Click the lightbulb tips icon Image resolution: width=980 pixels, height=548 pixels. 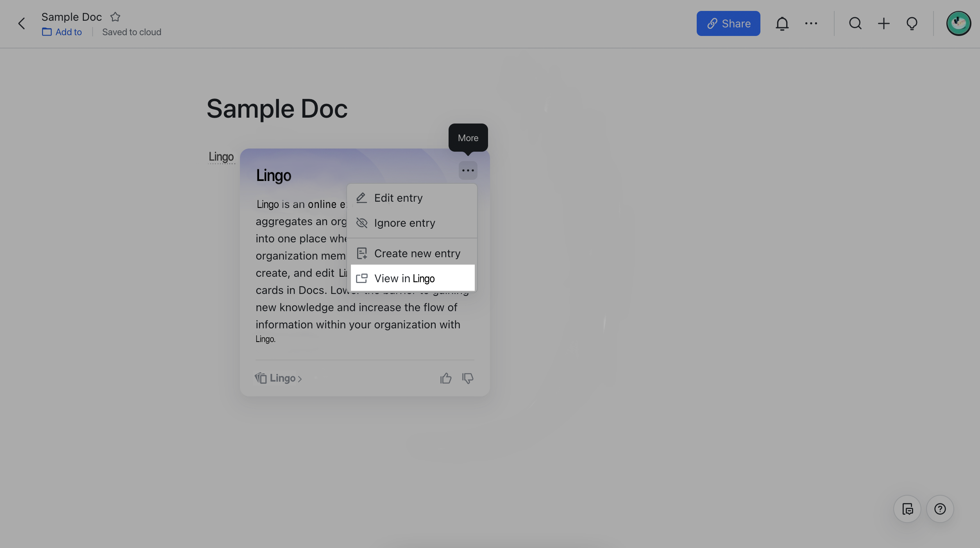[912, 23]
